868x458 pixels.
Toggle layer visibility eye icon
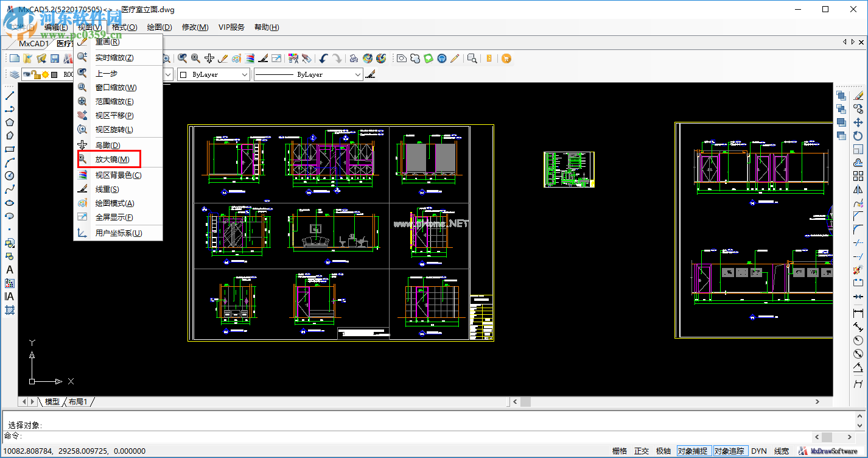point(27,74)
